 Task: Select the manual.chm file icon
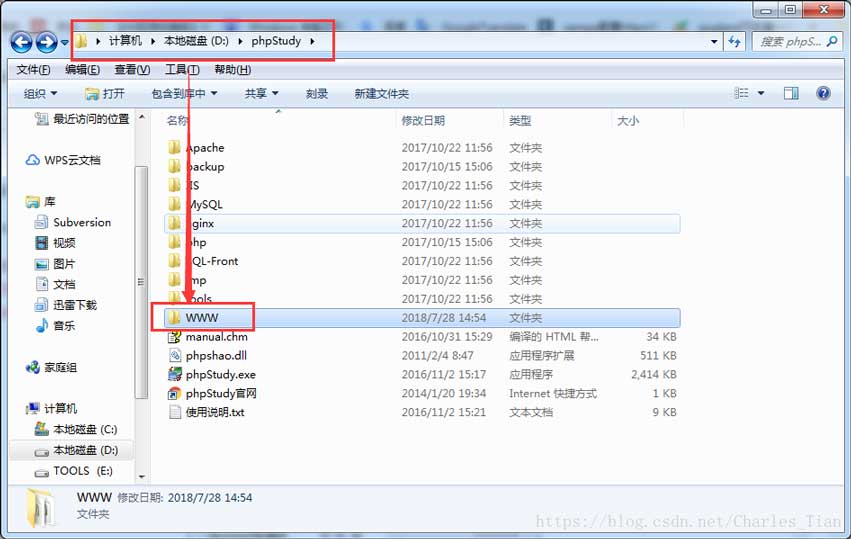click(174, 337)
